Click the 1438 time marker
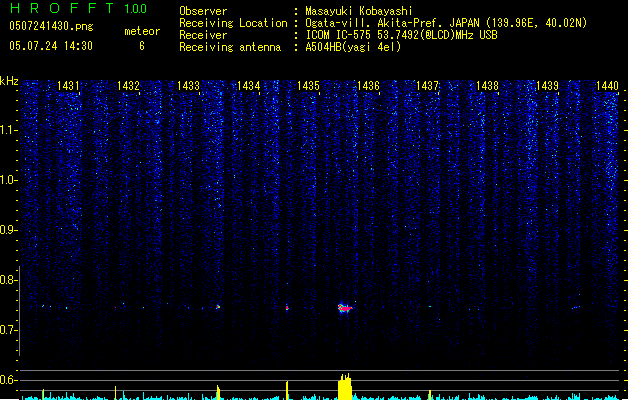Image resolution: width=629 pixels, height=400 pixels. click(487, 86)
